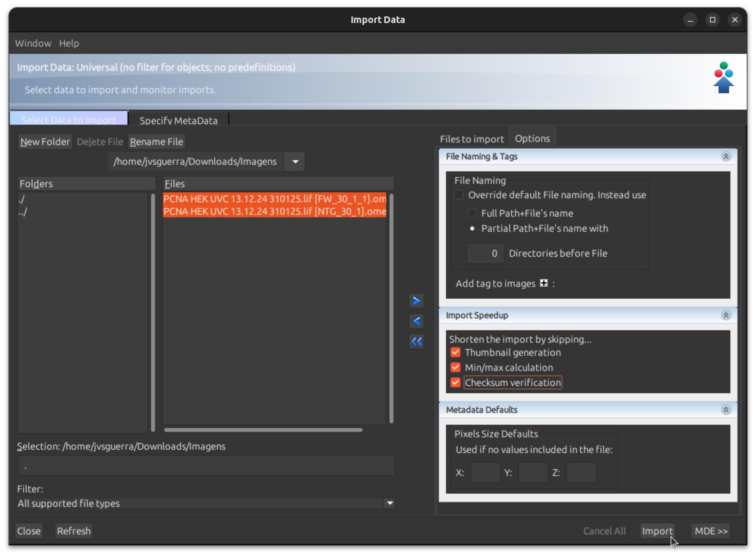The image size is (756, 556).
Task: Add selected files to the import queue
Action: (x=416, y=301)
